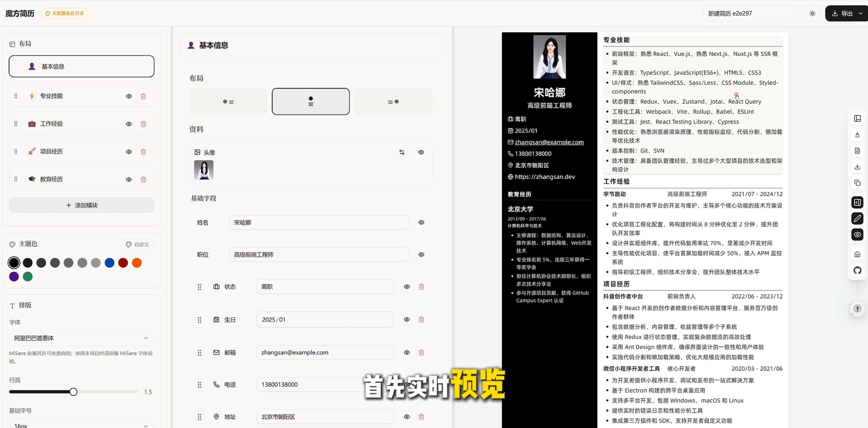The image size is (868, 428).
Task: Toggle the light/dark theme sun icon
Action: tap(812, 13)
